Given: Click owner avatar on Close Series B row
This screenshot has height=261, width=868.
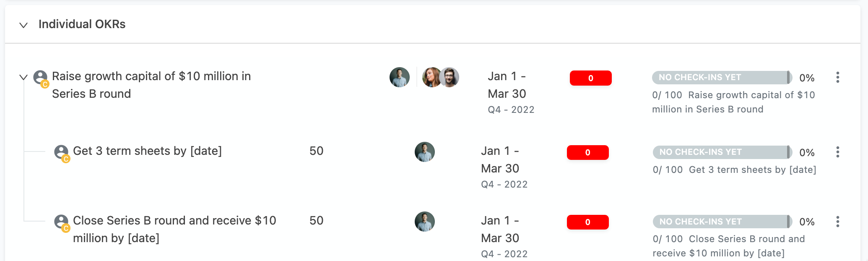Looking at the screenshot, I should tap(425, 222).
